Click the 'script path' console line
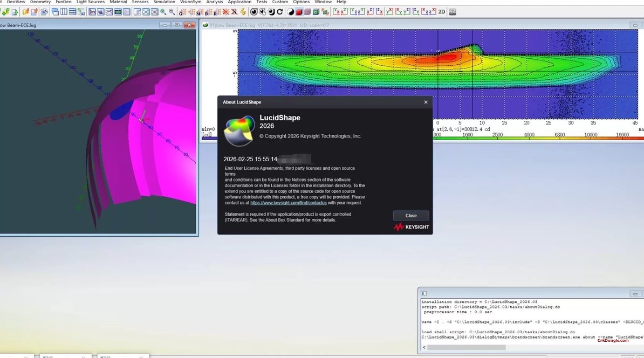Viewport: 644px width, 358px height. [491, 307]
